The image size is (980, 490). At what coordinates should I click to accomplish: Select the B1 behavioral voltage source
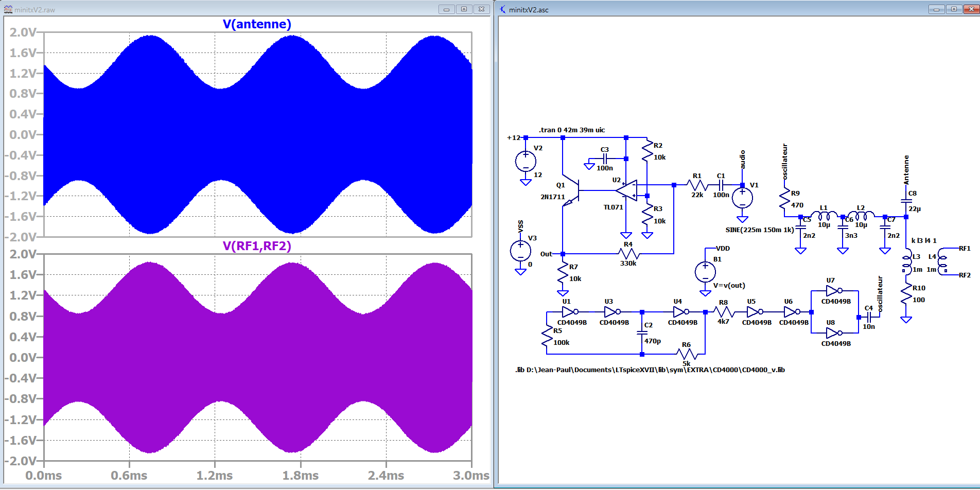705,272
